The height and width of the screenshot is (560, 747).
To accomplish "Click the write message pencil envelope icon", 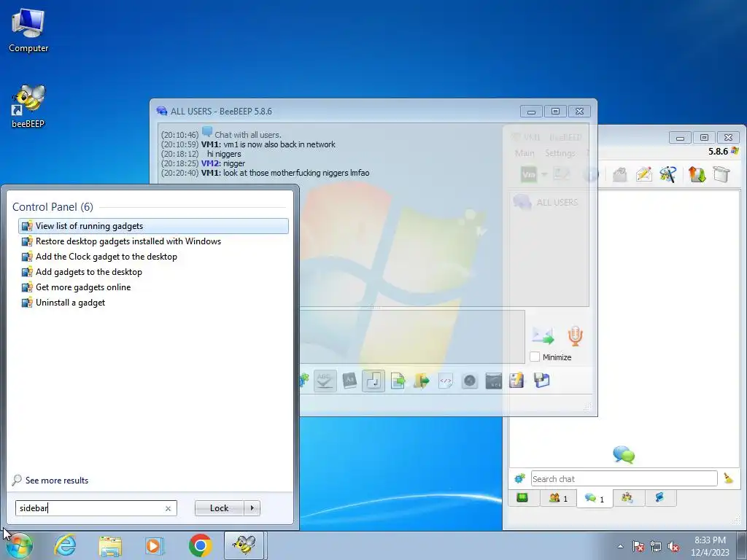I will point(643,174).
